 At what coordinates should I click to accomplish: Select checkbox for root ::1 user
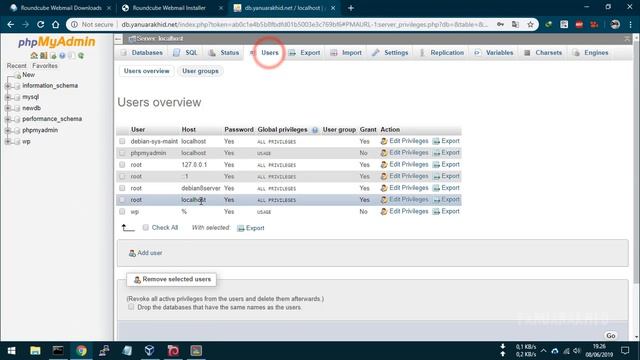pos(122,176)
